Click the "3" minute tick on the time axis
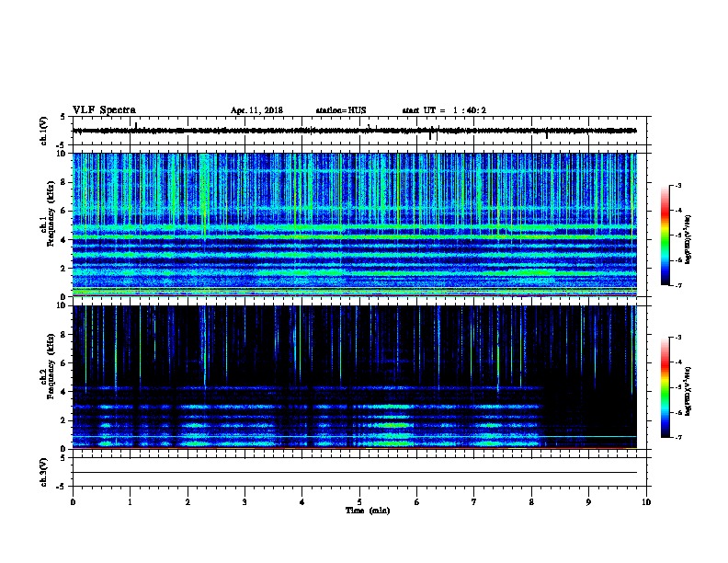This screenshot has width=728, height=563. click(x=245, y=502)
